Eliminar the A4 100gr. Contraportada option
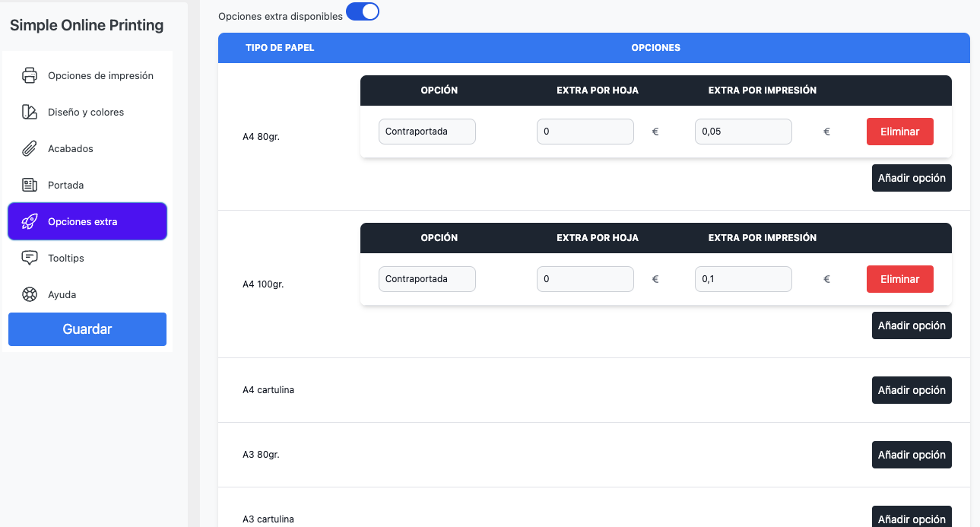Image resolution: width=980 pixels, height=527 pixels. [x=900, y=279]
